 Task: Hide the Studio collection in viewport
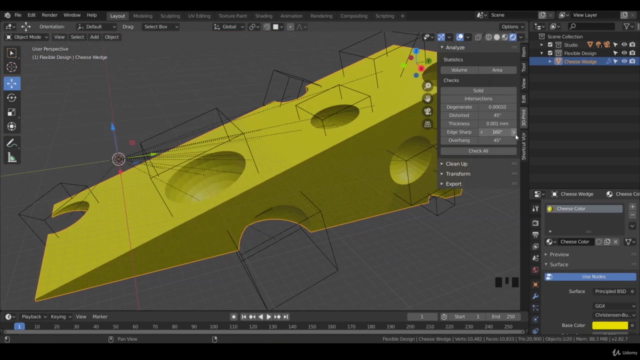coord(624,44)
